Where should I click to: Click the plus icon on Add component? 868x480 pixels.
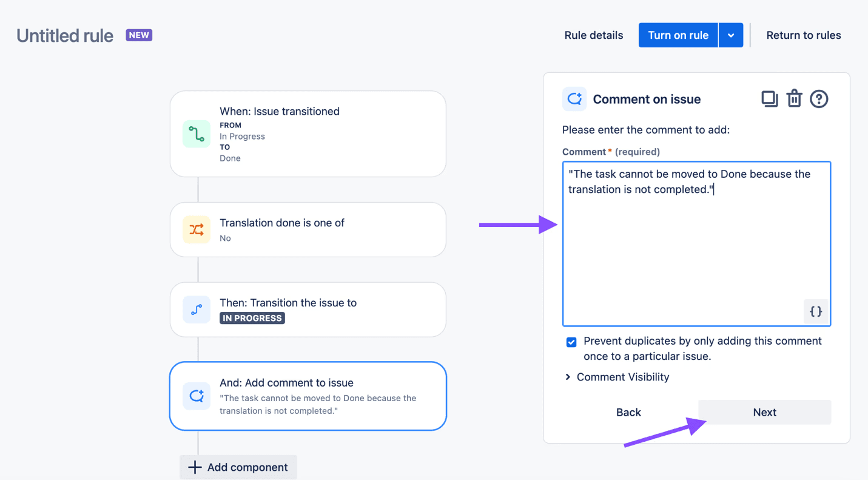[x=193, y=467]
